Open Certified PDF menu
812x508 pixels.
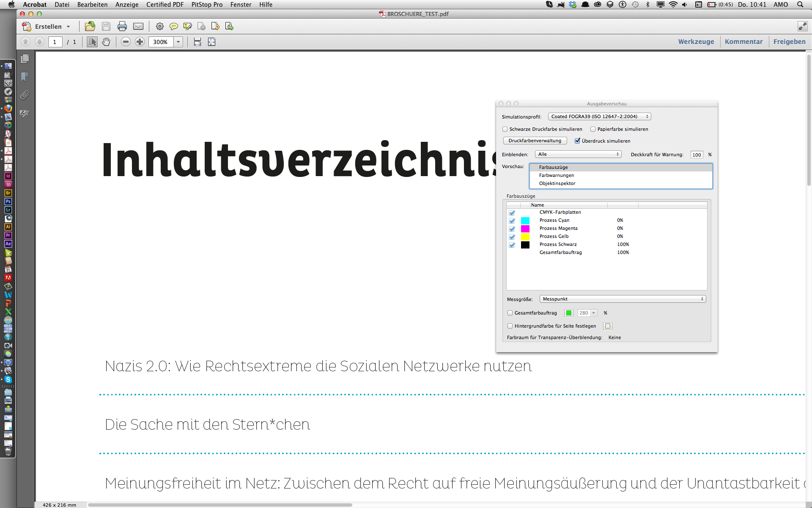pos(165,5)
